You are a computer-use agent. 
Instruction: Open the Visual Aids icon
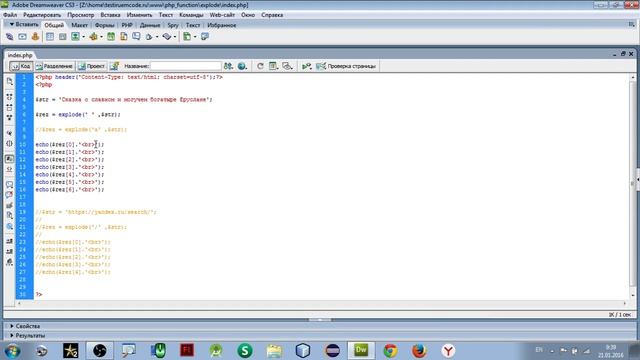287,66
